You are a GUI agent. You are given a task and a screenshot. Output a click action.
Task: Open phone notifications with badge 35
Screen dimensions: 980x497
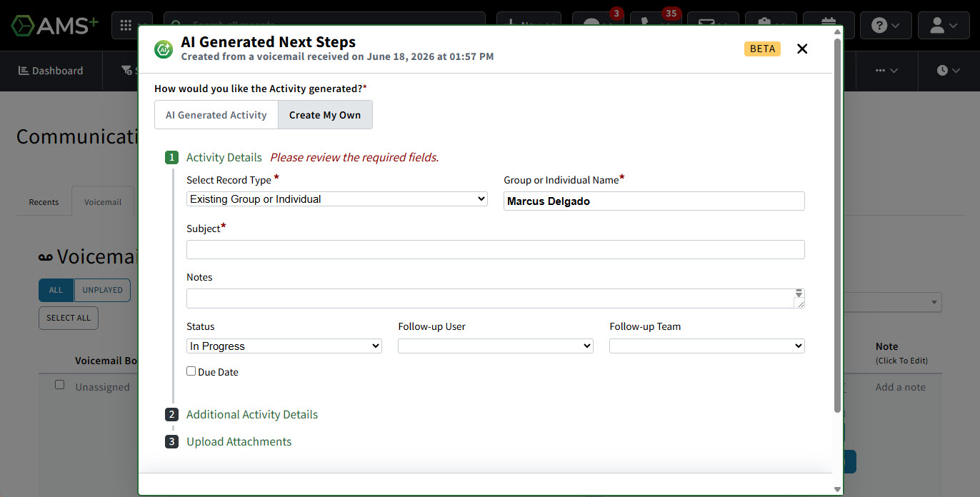coord(656,26)
